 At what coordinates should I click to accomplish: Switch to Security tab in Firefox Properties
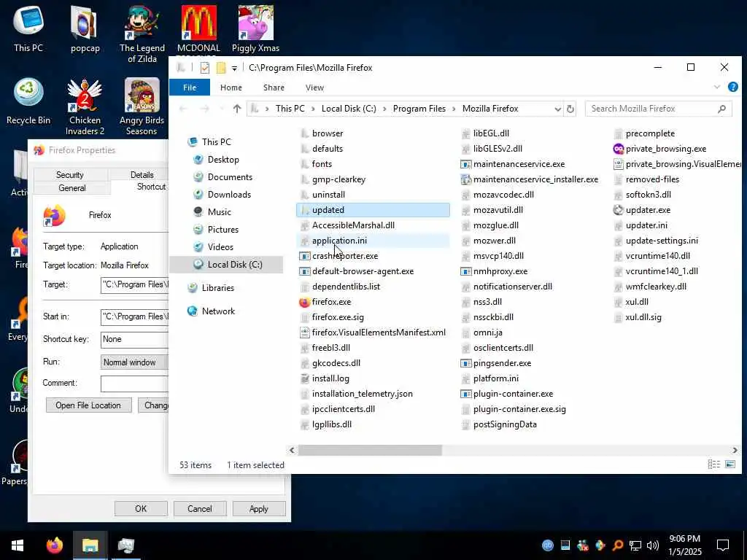69,175
